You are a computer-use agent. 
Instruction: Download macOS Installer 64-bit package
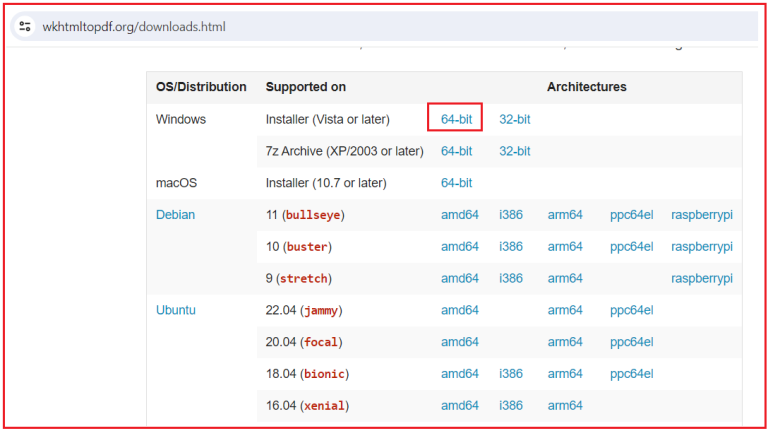[x=456, y=183]
